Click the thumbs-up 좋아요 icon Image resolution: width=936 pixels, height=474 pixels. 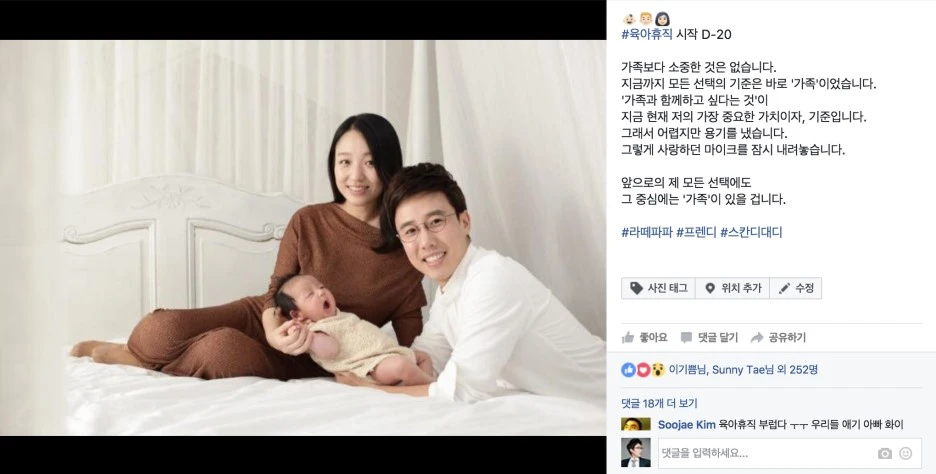pos(628,337)
